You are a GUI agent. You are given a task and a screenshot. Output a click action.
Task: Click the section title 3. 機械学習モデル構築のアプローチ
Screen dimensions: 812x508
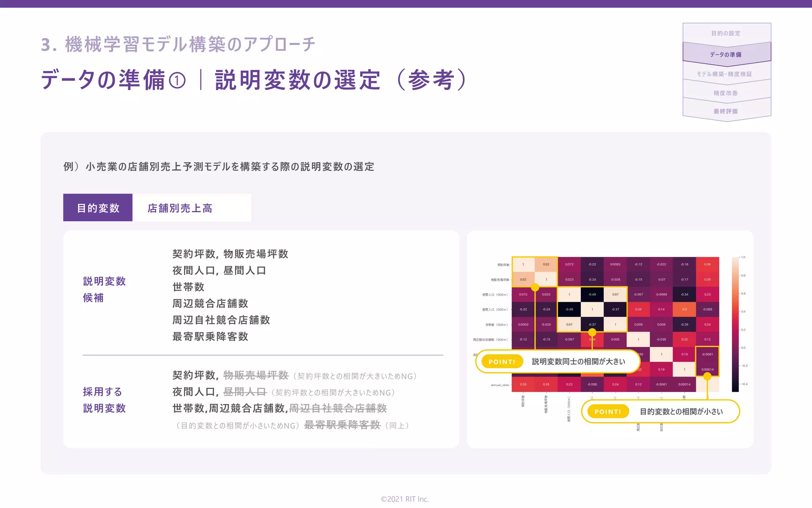178,44
